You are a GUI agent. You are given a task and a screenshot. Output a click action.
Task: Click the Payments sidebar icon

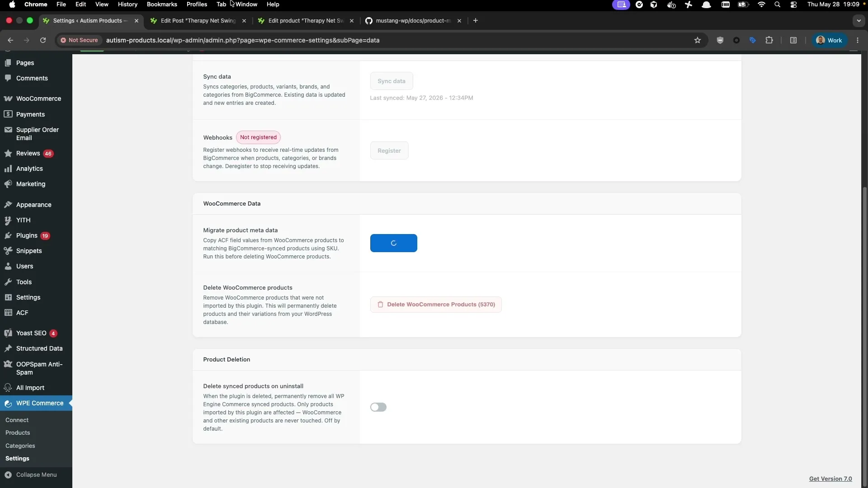coord(8,114)
